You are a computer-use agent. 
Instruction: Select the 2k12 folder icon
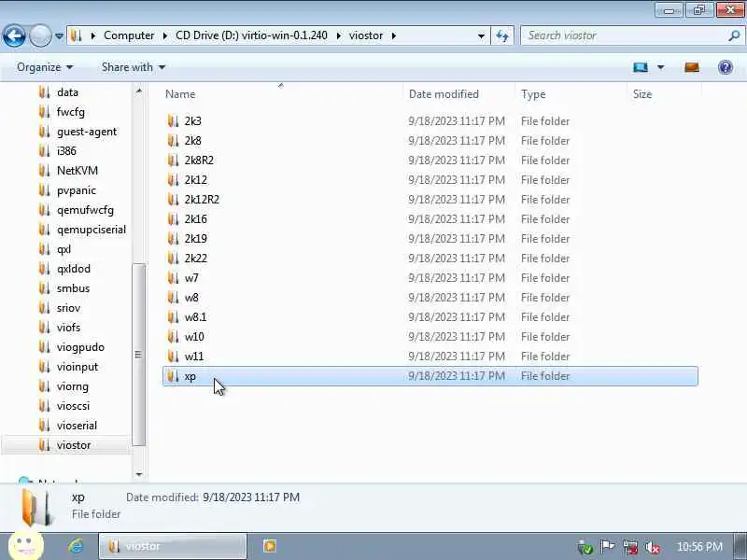point(173,179)
